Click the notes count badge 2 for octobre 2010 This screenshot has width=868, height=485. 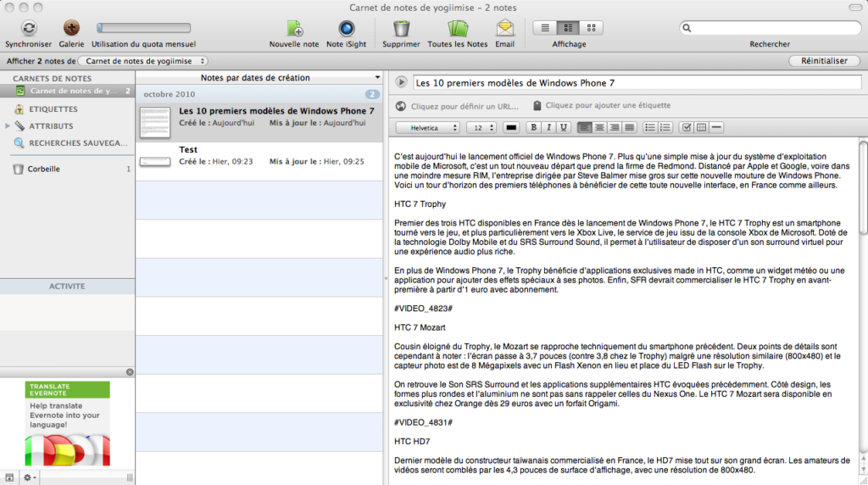[372, 94]
